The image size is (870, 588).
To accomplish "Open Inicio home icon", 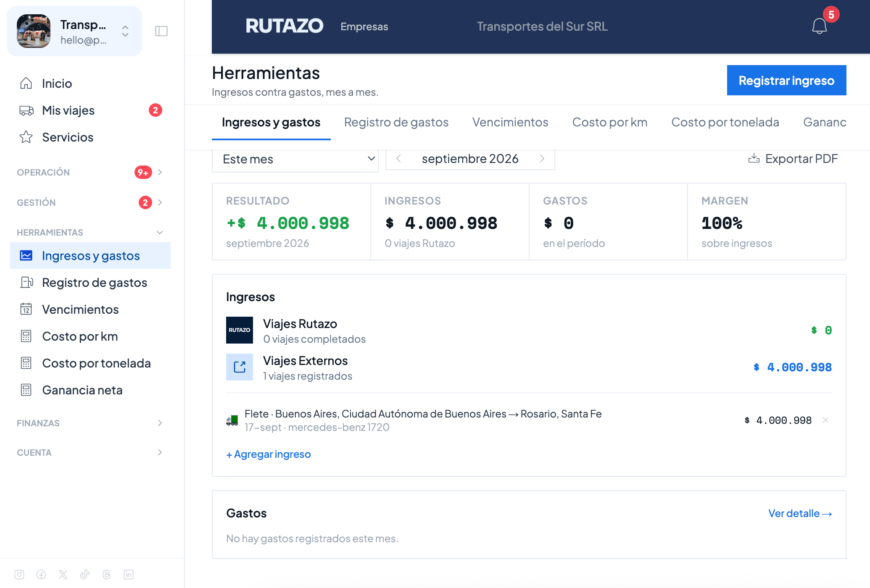I will [x=26, y=83].
